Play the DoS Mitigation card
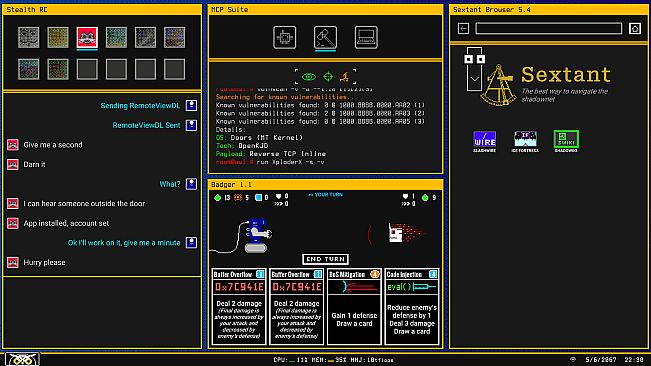This screenshot has width=651, height=366. (354, 307)
